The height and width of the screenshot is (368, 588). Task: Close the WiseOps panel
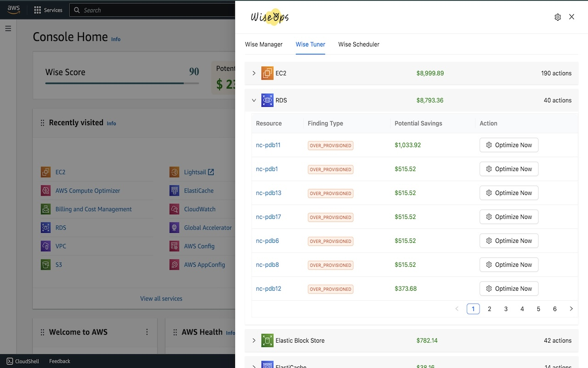[x=571, y=17]
